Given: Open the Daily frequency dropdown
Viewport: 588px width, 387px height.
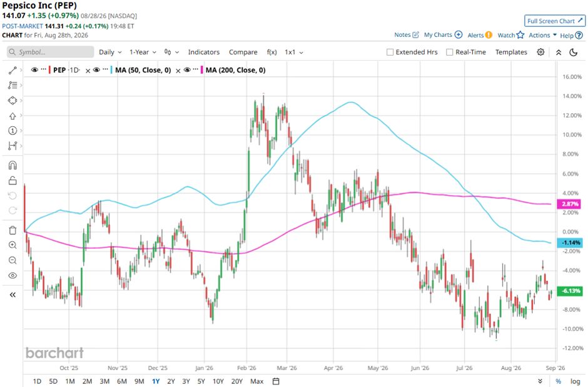Looking at the screenshot, I should pyautogui.click(x=110, y=52).
